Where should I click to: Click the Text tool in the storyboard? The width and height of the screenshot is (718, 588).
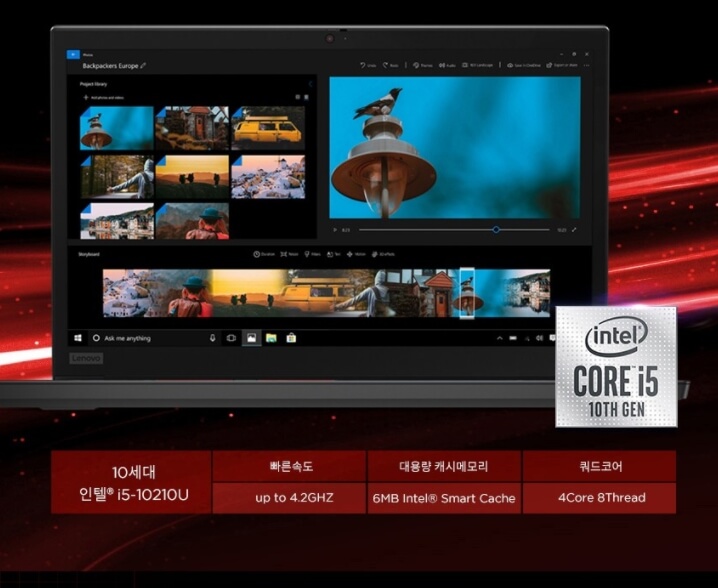click(333, 254)
